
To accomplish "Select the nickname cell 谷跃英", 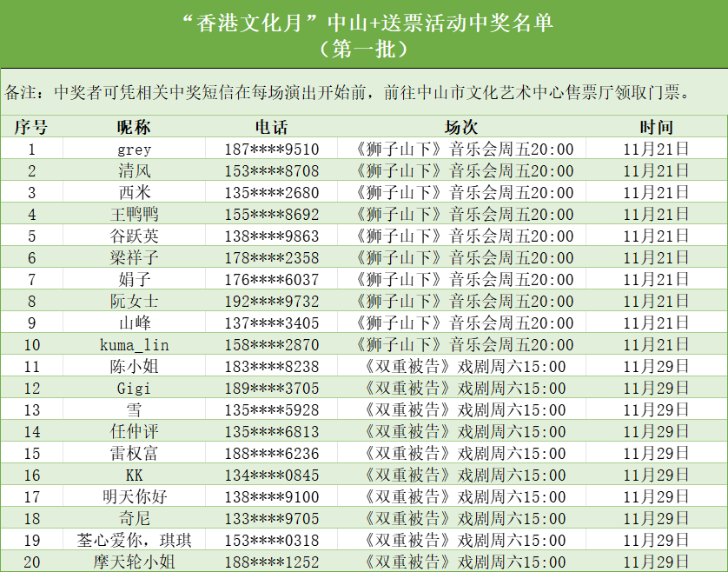I will point(134,236).
